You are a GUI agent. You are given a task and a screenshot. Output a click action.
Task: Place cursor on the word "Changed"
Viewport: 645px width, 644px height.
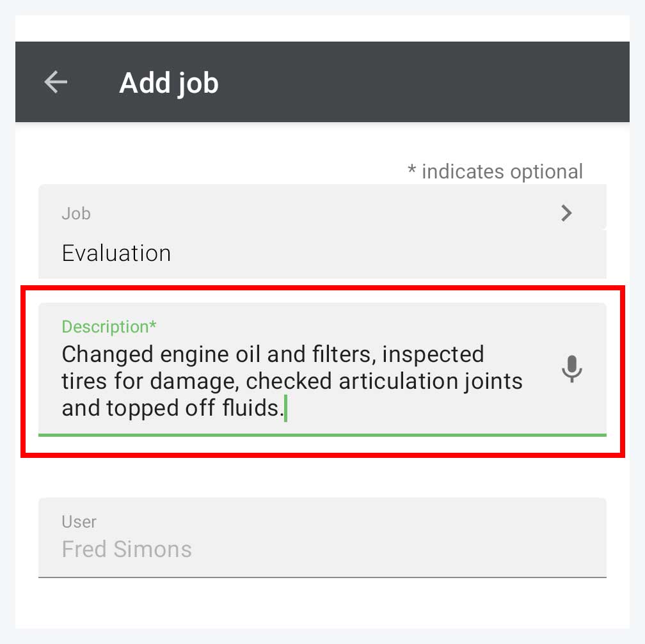click(107, 354)
